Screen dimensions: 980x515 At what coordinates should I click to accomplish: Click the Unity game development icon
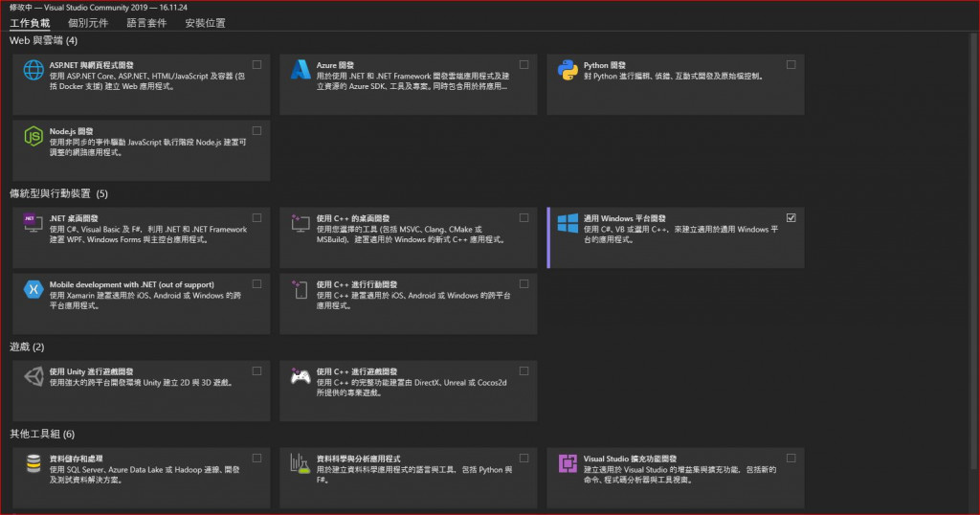click(33, 376)
